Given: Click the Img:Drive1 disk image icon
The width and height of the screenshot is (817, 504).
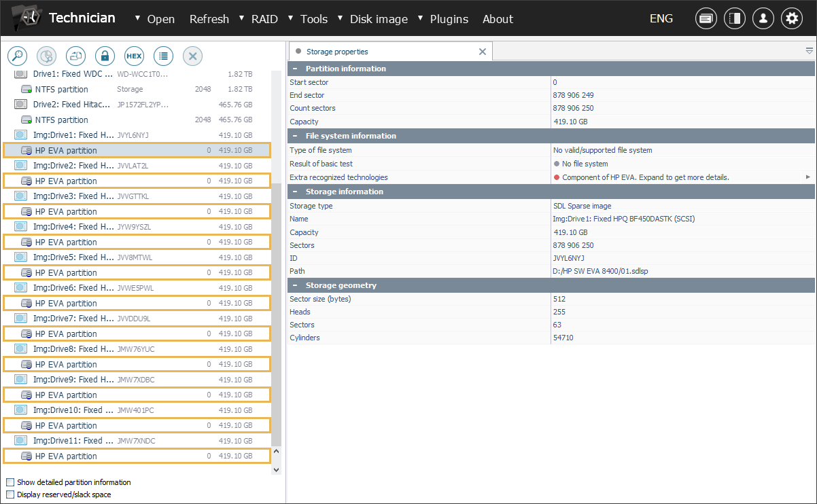Looking at the screenshot, I should pyautogui.click(x=21, y=135).
